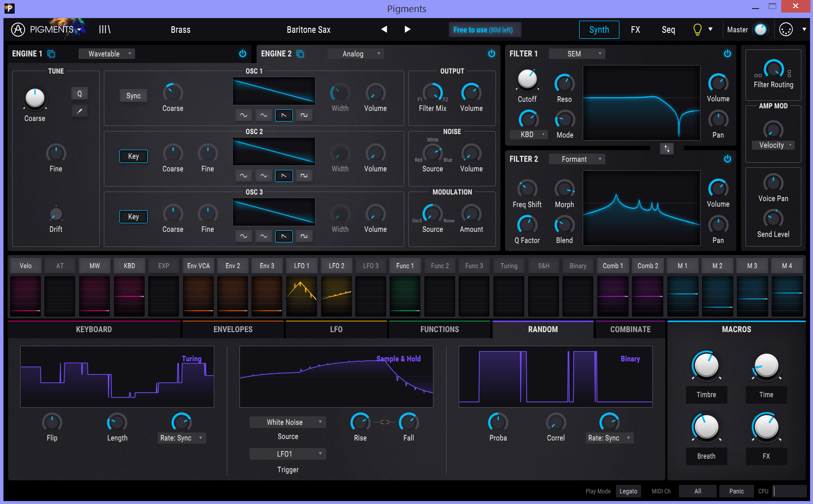The image size is (813, 504).
Task: Select the Env VCA modulation source
Action: pos(199,266)
